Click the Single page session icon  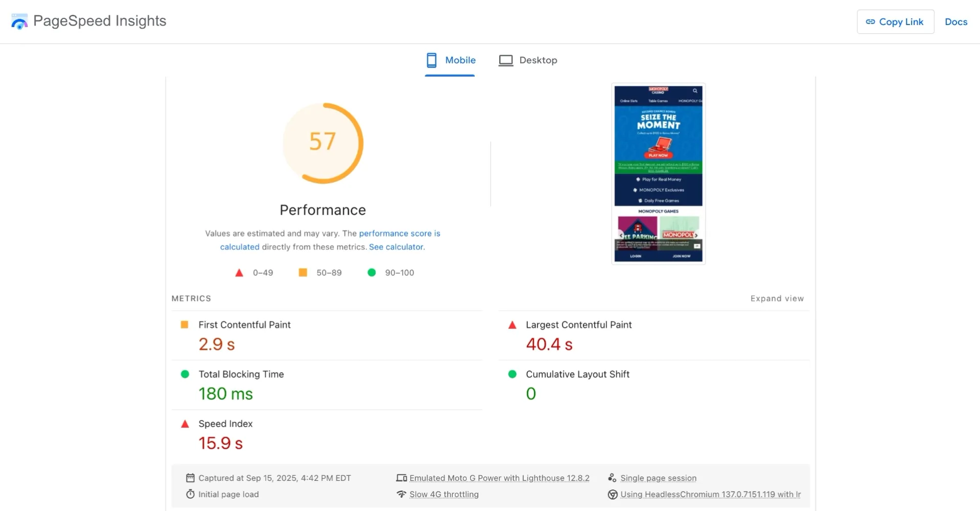[612, 478]
